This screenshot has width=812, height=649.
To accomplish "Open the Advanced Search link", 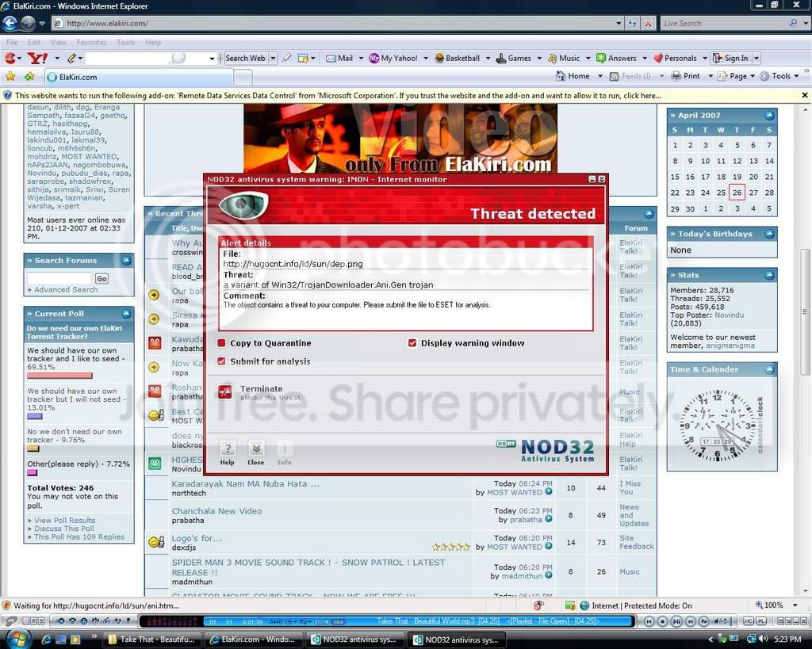I will coord(66,290).
